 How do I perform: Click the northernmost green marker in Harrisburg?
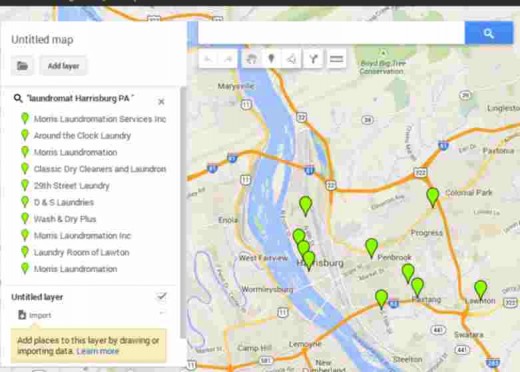click(x=305, y=206)
